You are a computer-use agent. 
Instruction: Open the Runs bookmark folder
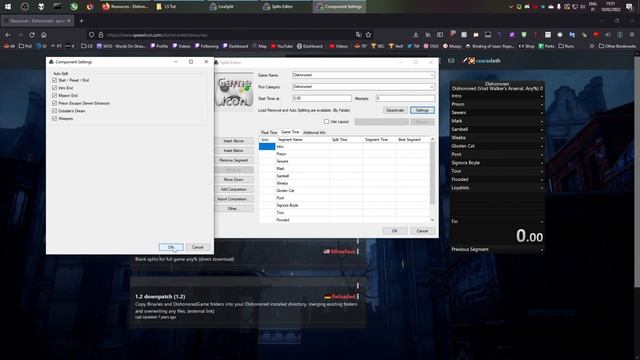click(566, 46)
